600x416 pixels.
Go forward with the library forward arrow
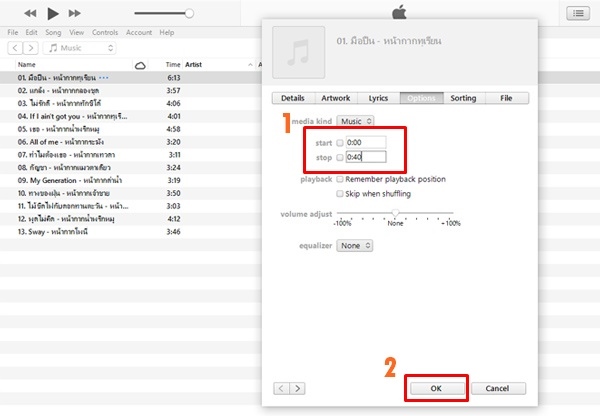click(31, 48)
